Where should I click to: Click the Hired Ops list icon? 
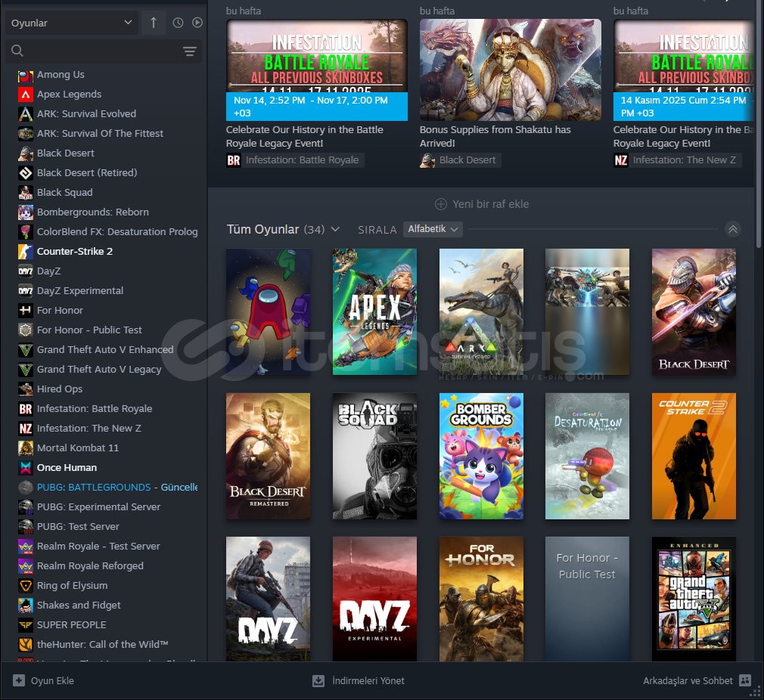click(x=25, y=389)
